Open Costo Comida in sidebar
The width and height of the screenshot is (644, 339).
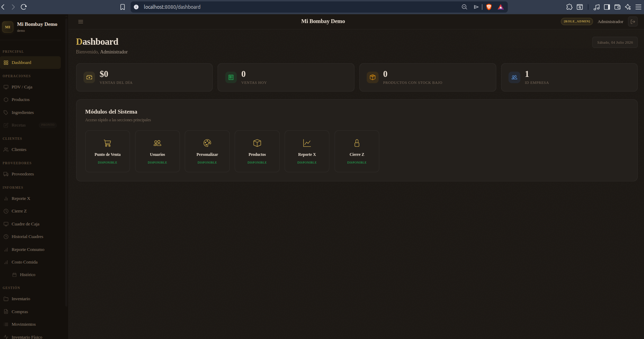click(x=30, y=262)
